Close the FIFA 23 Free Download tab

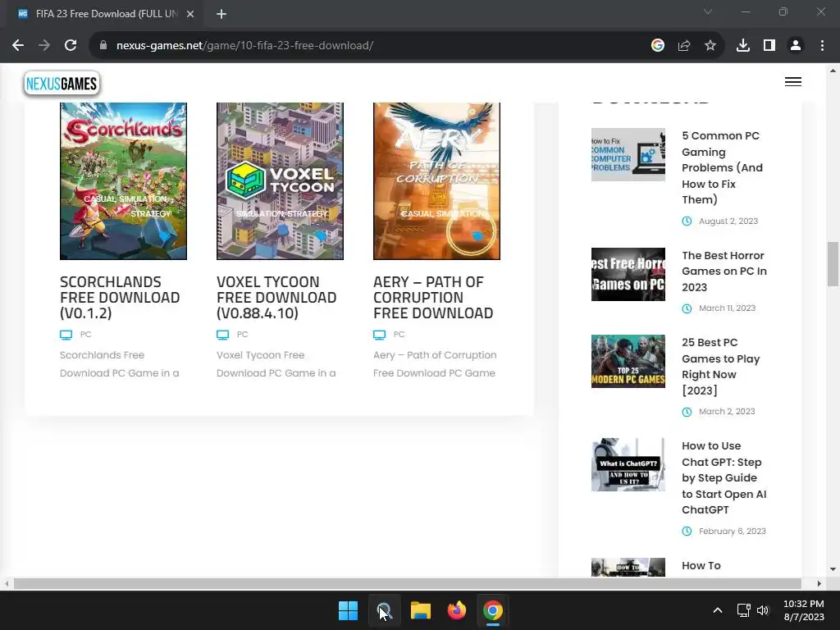(190, 14)
